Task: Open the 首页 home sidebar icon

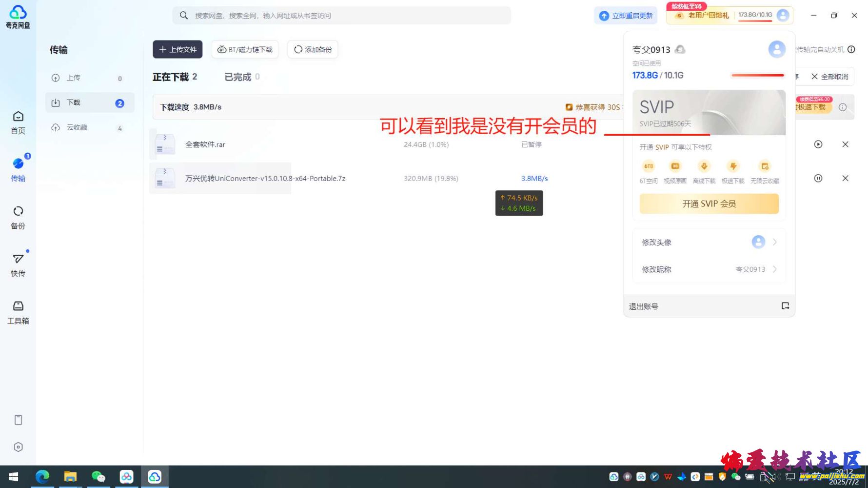Action: [x=18, y=122]
